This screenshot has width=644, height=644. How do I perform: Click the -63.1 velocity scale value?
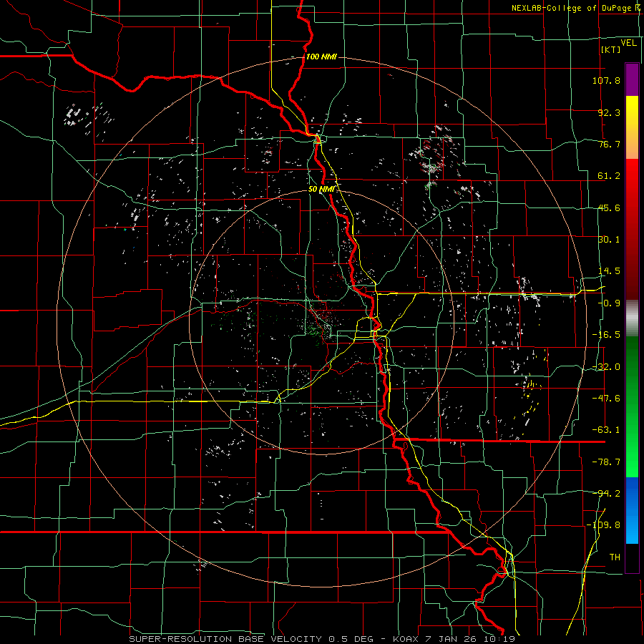(x=606, y=430)
